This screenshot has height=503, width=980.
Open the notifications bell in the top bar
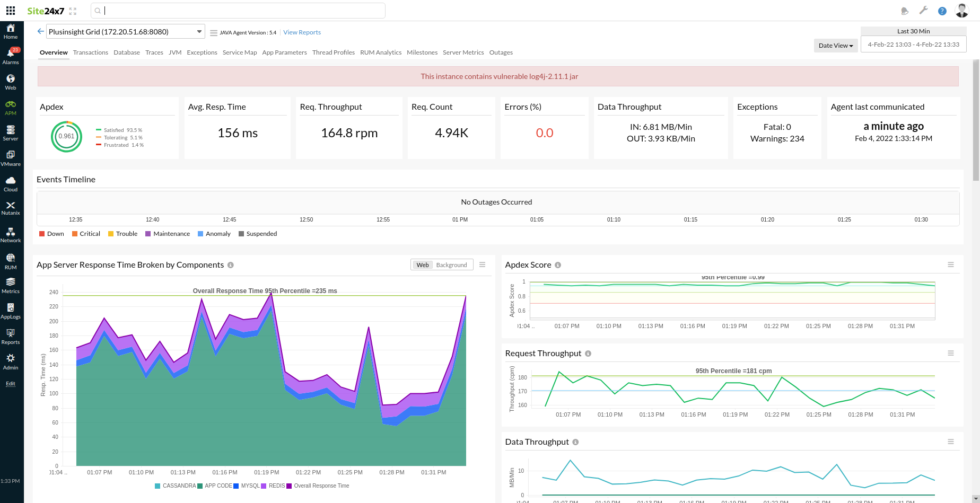[x=904, y=10]
